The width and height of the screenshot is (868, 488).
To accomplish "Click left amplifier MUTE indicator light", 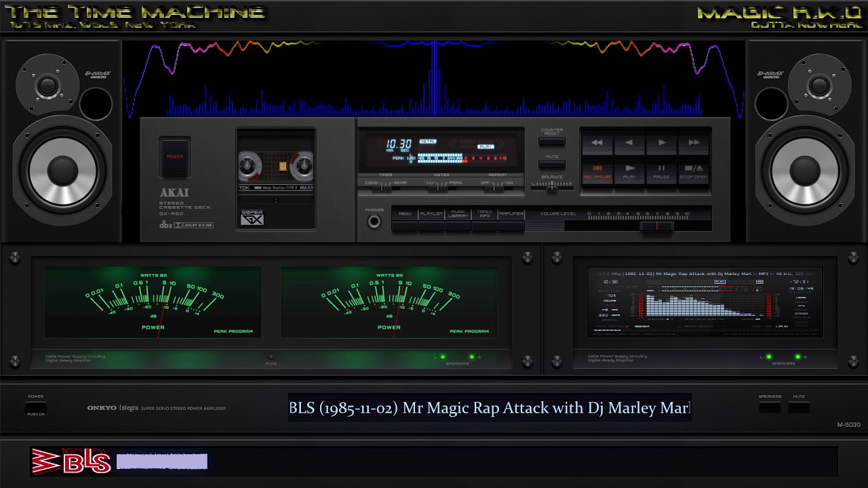I will [271, 357].
